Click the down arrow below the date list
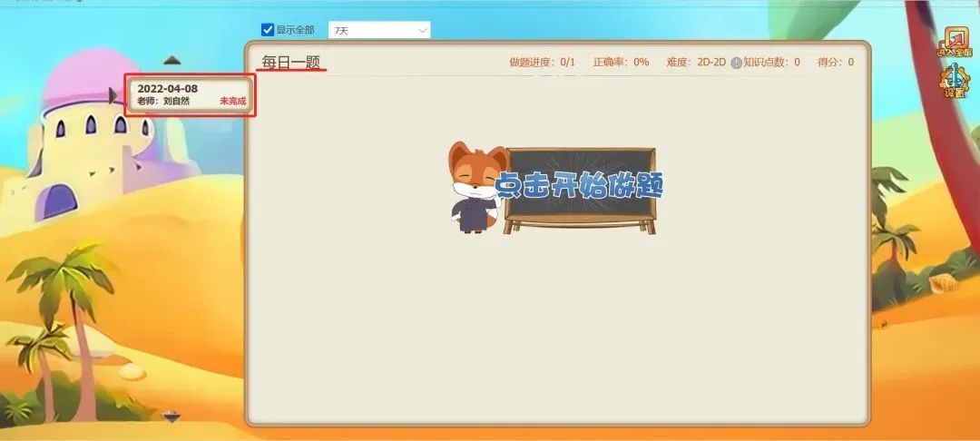Image resolution: width=980 pixels, height=441 pixels. click(x=171, y=416)
